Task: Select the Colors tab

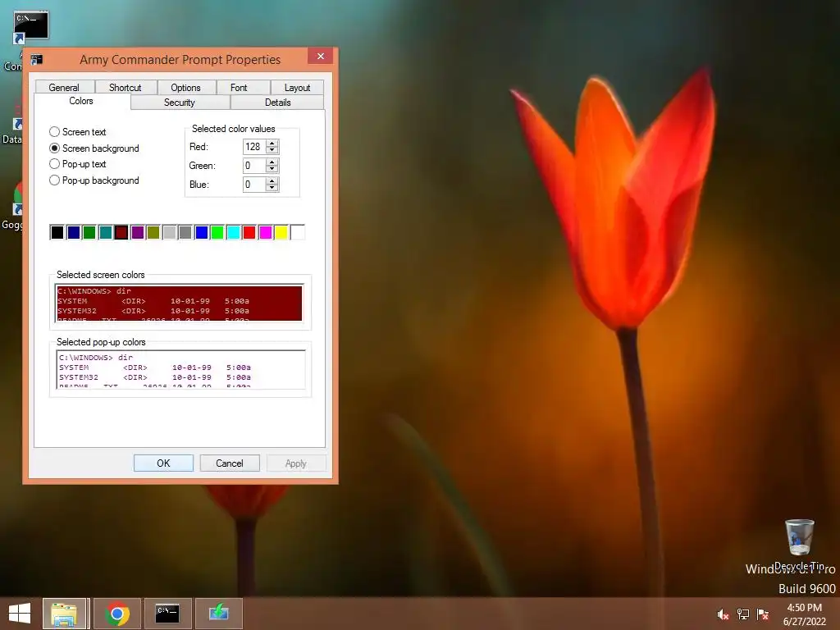Action: pos(81,101)
